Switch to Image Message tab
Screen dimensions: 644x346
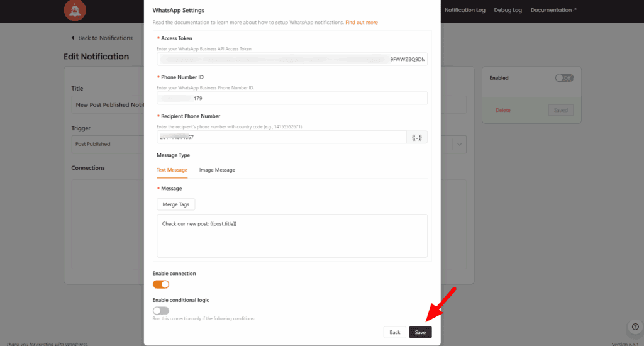tap(217, 170)
